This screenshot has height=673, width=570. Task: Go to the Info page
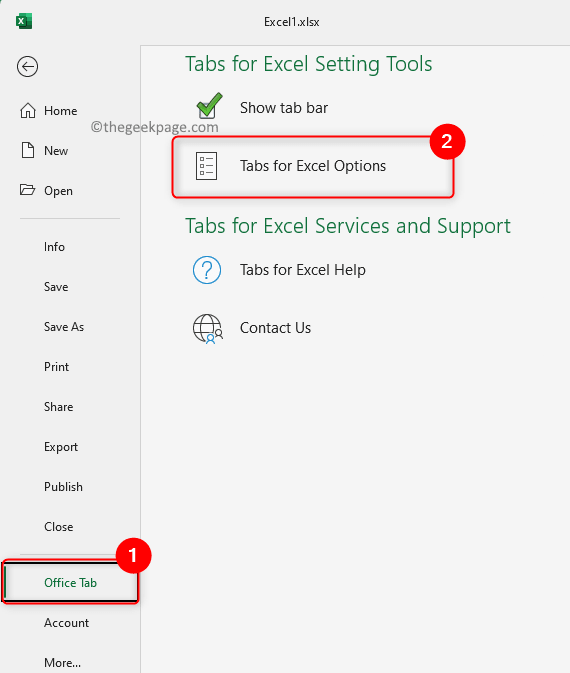(x=54, y=247)
